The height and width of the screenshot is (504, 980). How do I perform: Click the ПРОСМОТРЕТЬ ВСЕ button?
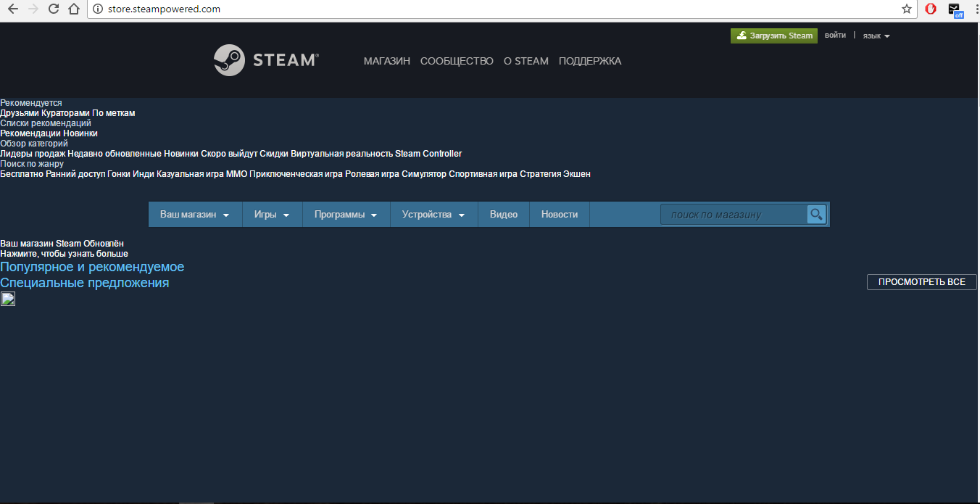(922, 282)
